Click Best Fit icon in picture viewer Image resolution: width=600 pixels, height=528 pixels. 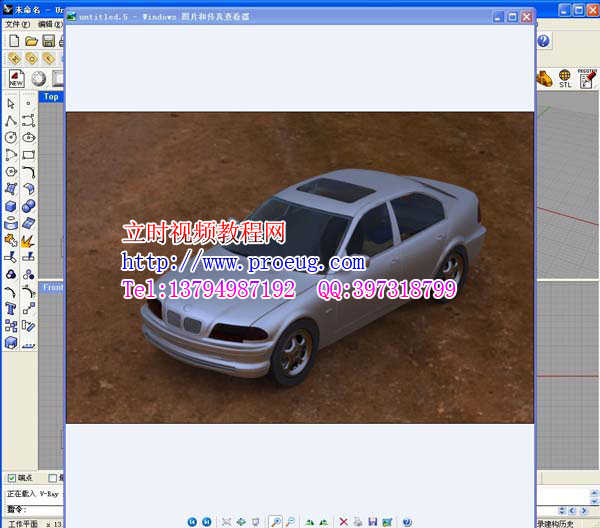click(x=226, y=521)
